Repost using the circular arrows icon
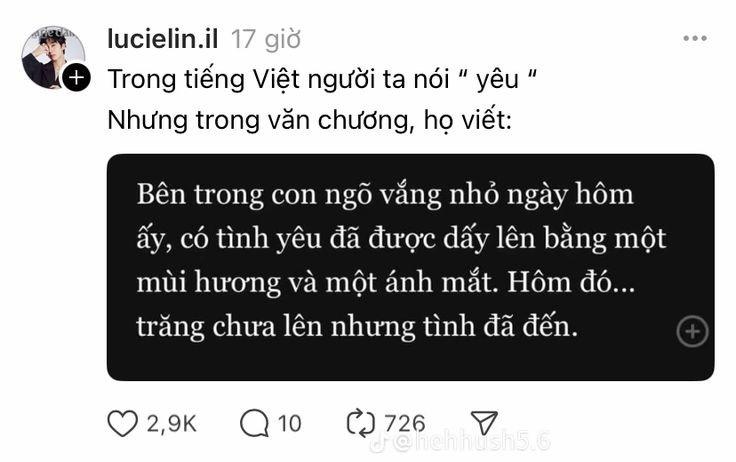This screenshot has width=736, height=462. click(360, 424)
